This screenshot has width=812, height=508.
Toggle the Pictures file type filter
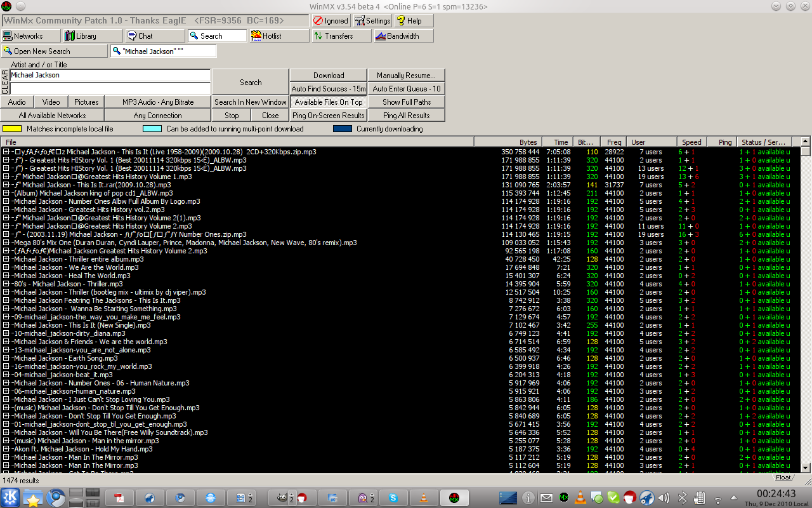[86, 102]
